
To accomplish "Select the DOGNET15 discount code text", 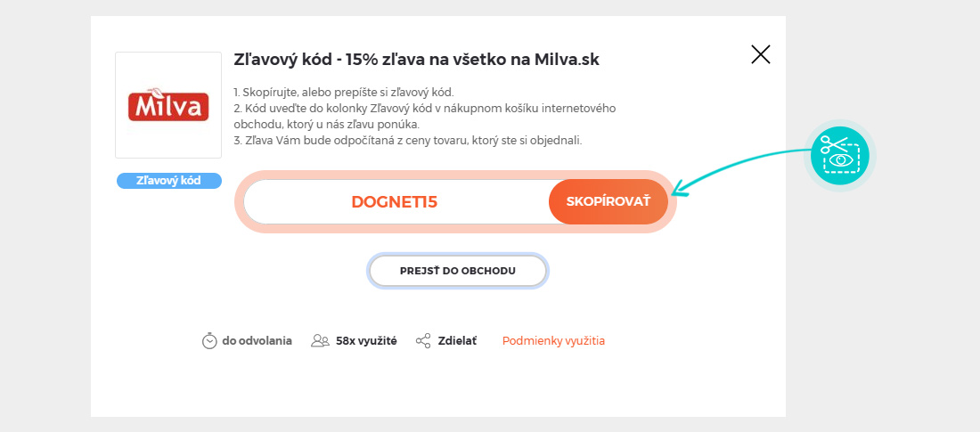I will [395, 202].
